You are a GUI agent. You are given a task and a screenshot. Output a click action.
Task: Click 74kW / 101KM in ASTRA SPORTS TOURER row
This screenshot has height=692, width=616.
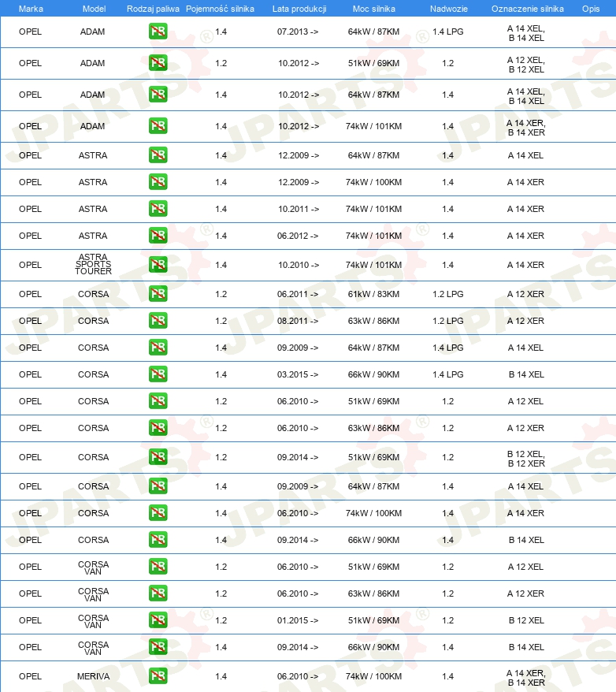coord(373,265)
